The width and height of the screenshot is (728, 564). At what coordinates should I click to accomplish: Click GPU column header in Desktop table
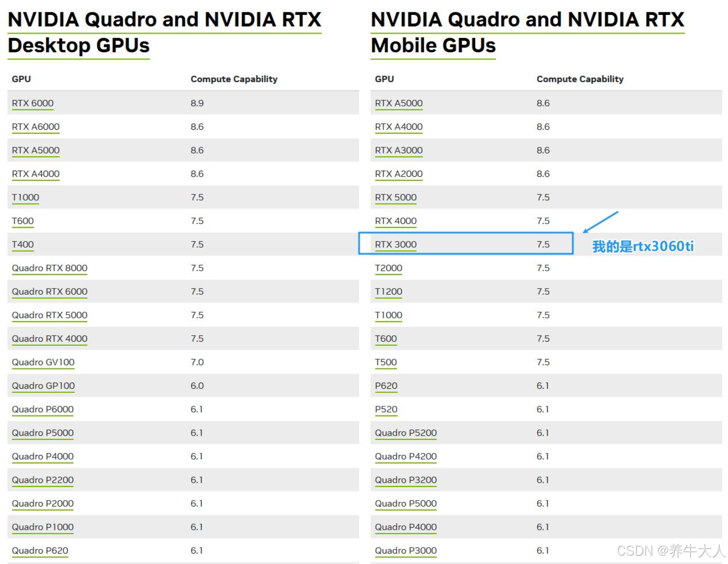(21, 79)
